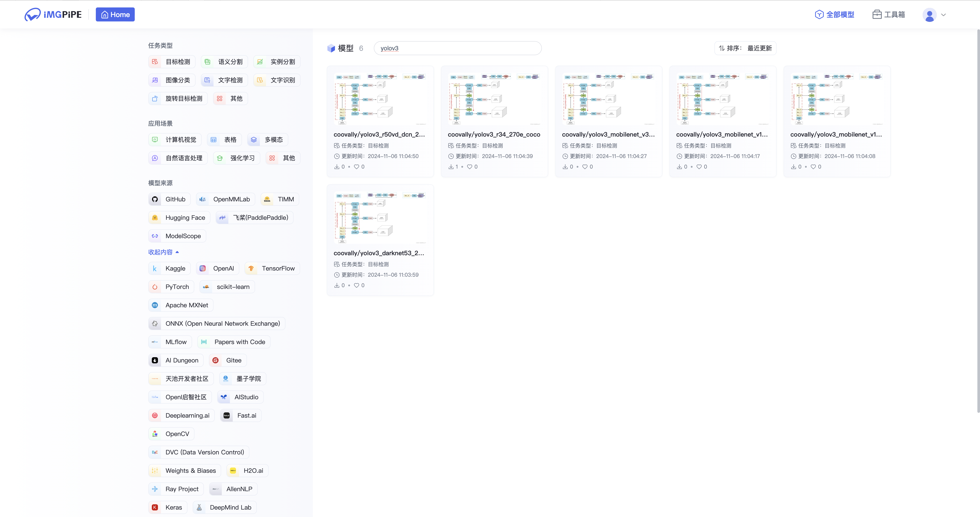
Task: Click the iMGPiPE logo icon
Action: [x=32, y=14]
